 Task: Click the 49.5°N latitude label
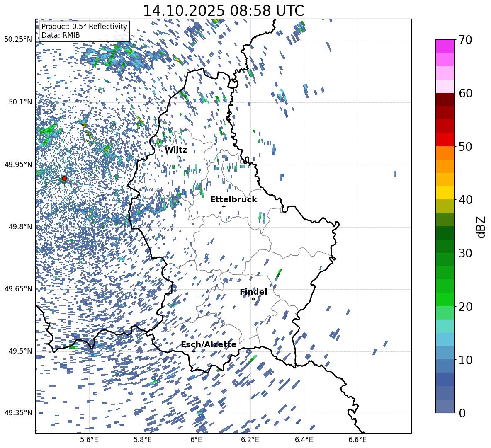(20, 351)
